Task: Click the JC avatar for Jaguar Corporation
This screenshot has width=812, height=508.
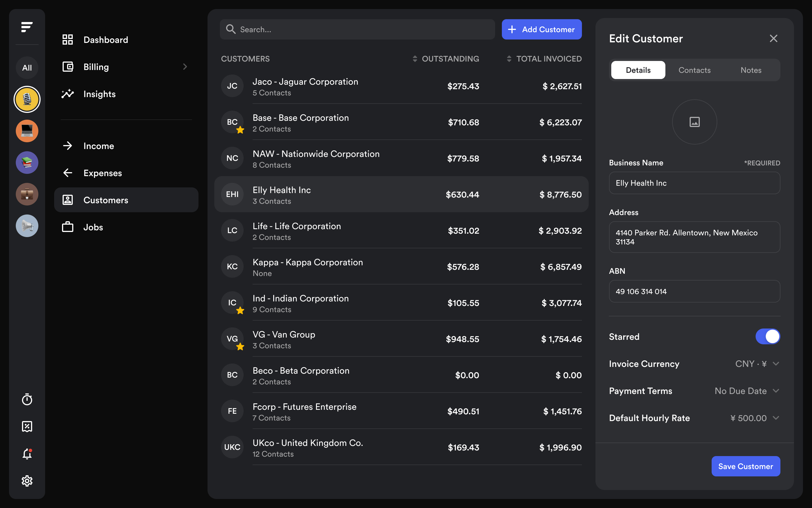Action: [x=232, y=86]
